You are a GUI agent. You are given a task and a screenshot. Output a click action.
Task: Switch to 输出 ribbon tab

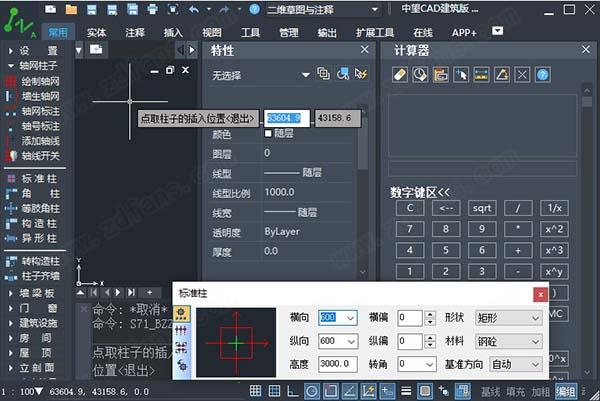point(327,33)
